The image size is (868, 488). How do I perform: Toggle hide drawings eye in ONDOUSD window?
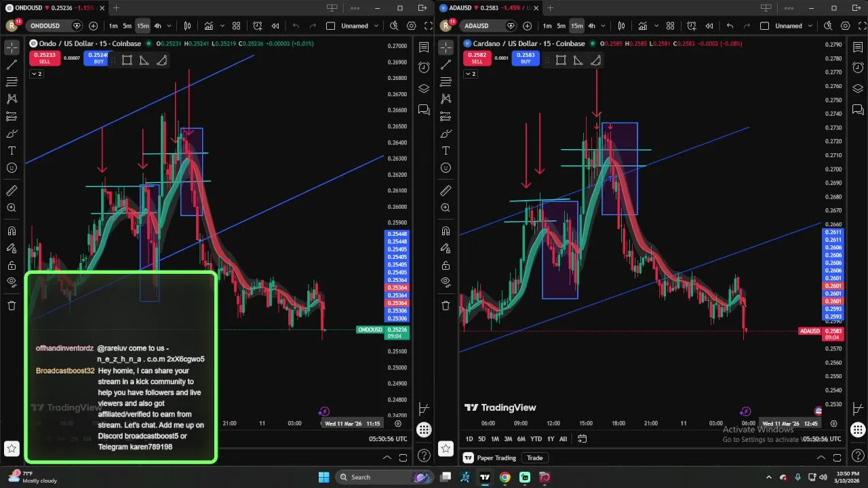[12, 282]
